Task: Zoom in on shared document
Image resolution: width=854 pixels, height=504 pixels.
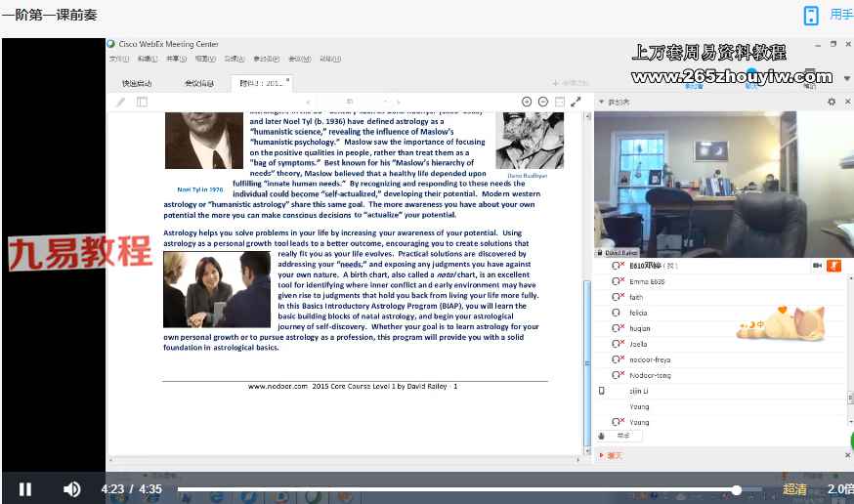Action: tap(526, 102)
